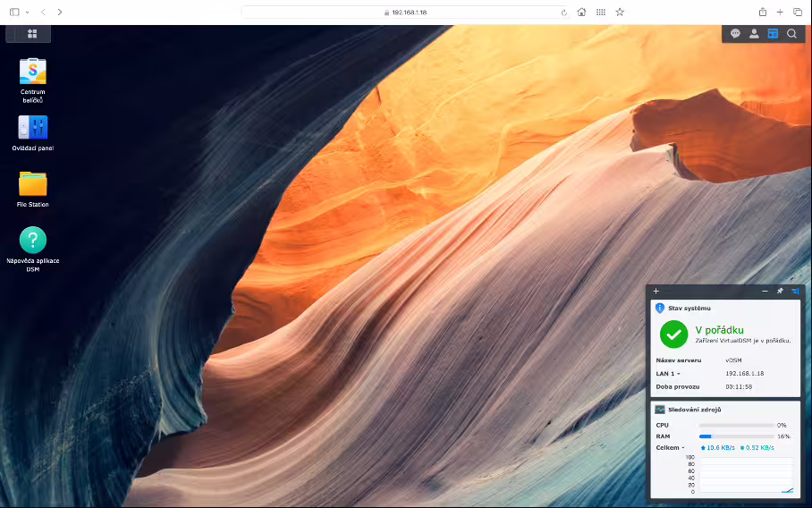Click the upload rate 10.6 KB/s
The image size is (812, 508).
point(718,447)
